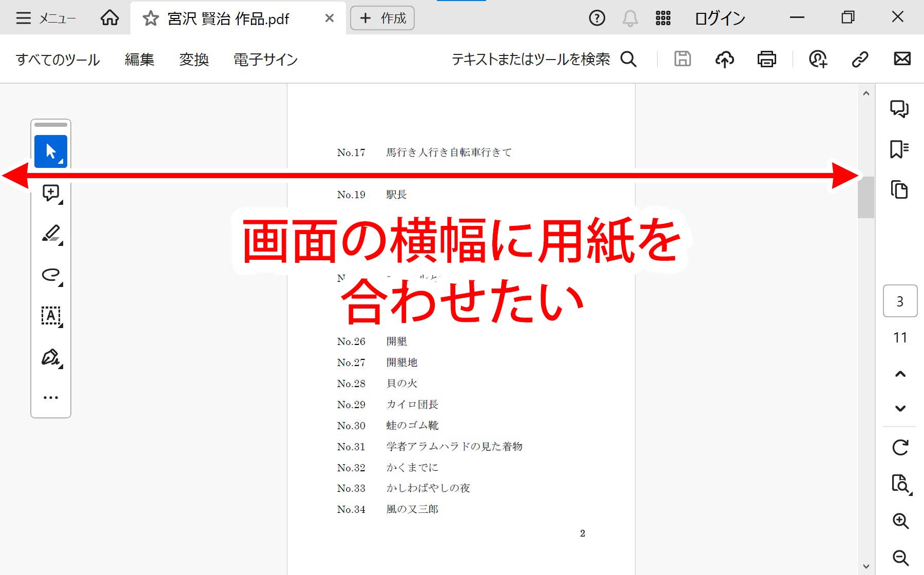This screenshot has width=924, height=575.
Task: Open the page thumbnails panel icon
Action: pyautogui.click(x=899, y=189)
